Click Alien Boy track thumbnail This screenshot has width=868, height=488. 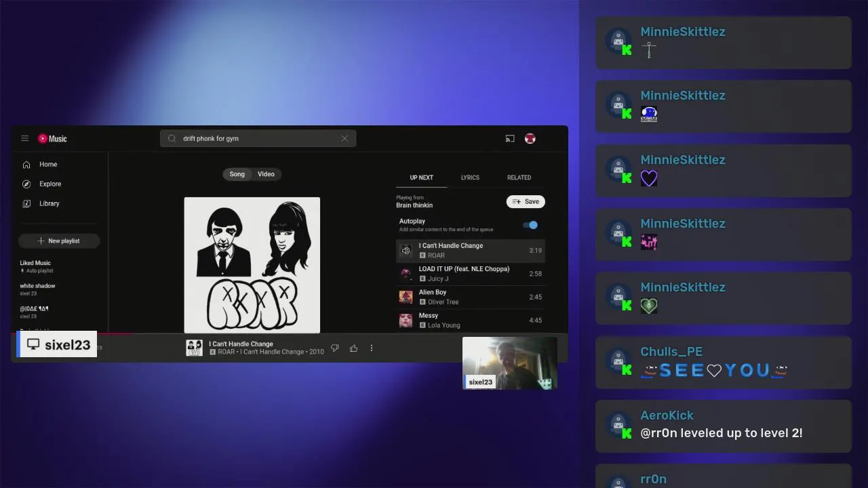(406, 297)
